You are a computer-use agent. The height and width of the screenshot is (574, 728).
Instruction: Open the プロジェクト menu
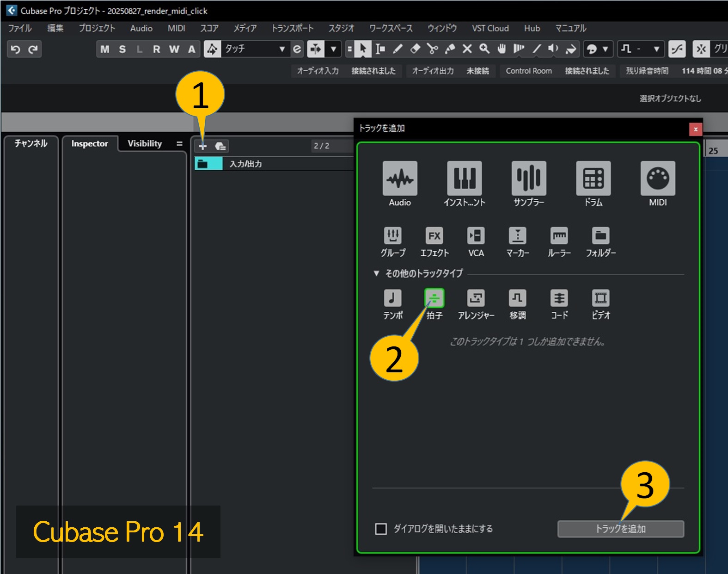97,28
